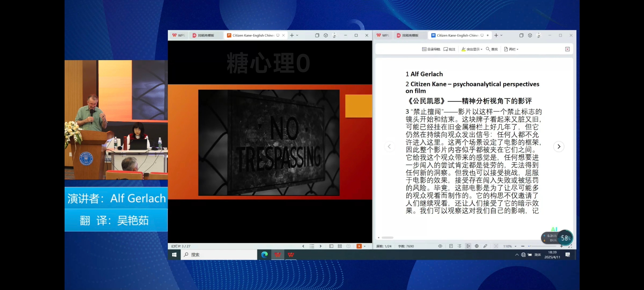Viewport: 644px width, 290px height.
Task: Add new tab in presentation window
Action: (x=292, y=35)
